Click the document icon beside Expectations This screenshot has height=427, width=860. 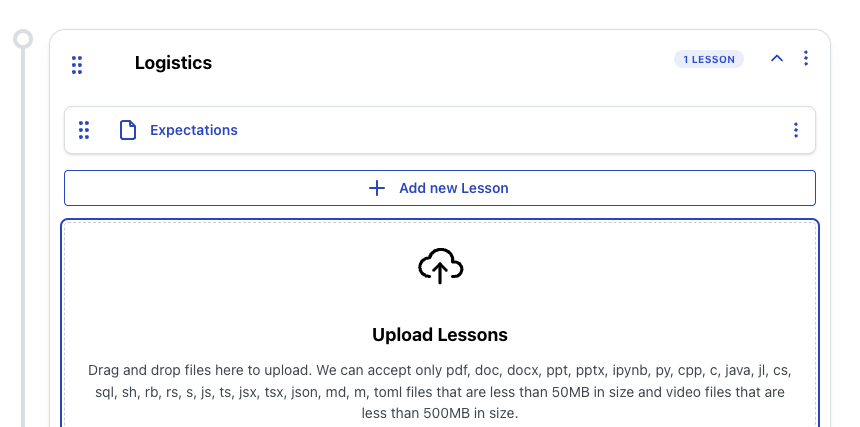click(127, 130)
